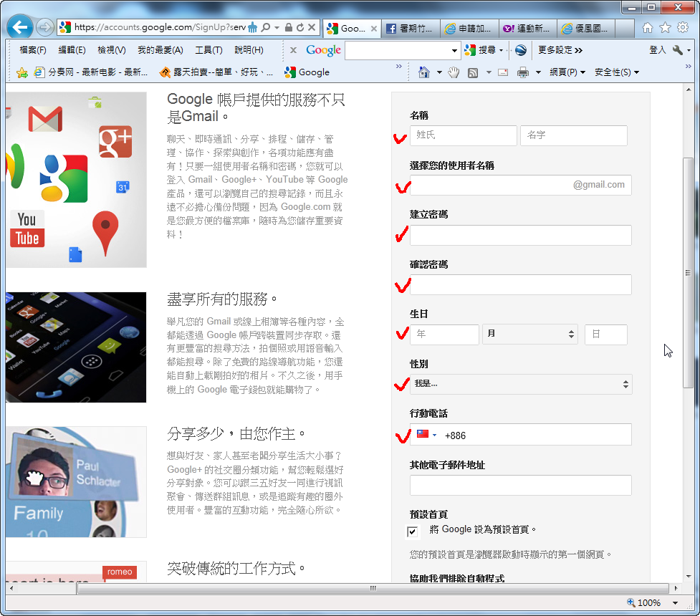The image size is (700, 616).
Task: Click the Google Earth globe toolbar icon
Action: click(x=521, y=50)
